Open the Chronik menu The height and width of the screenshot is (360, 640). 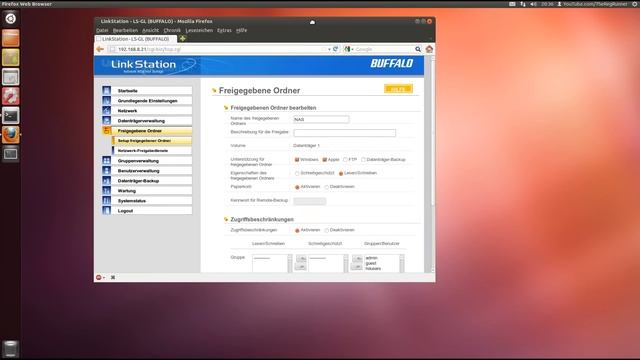pyautogui.click(x=172, y=30)
